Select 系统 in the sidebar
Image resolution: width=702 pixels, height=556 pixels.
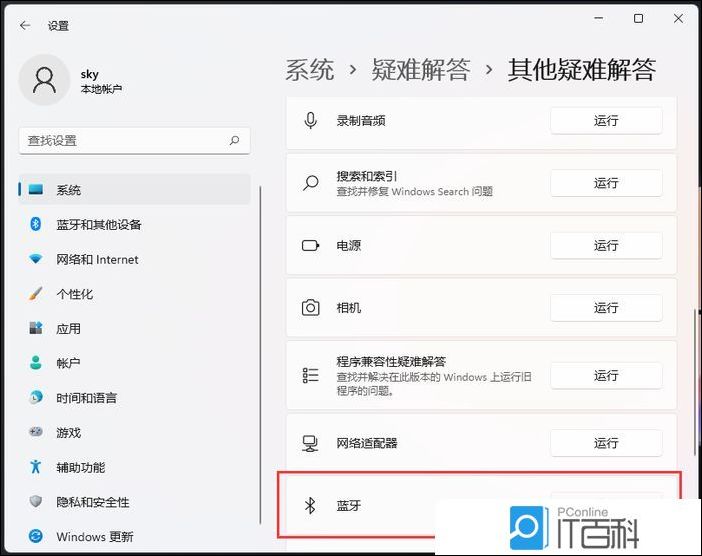(x=134, y=190)
